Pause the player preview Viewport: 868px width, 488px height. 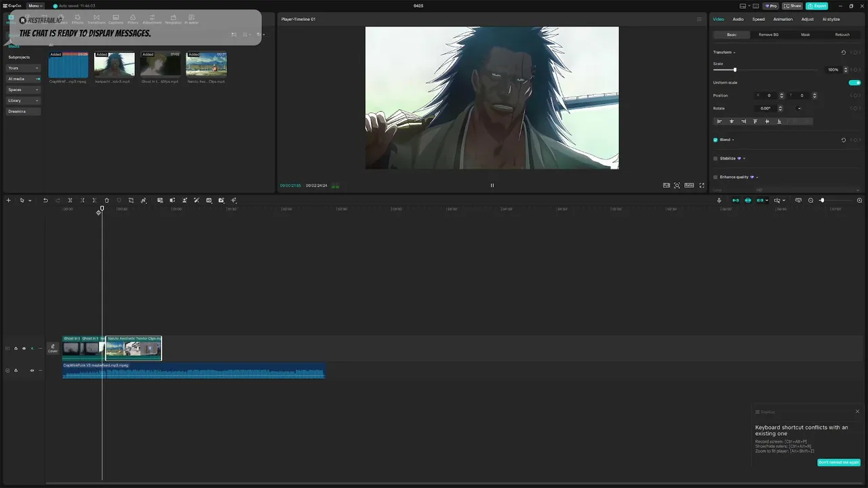point(492,185)
